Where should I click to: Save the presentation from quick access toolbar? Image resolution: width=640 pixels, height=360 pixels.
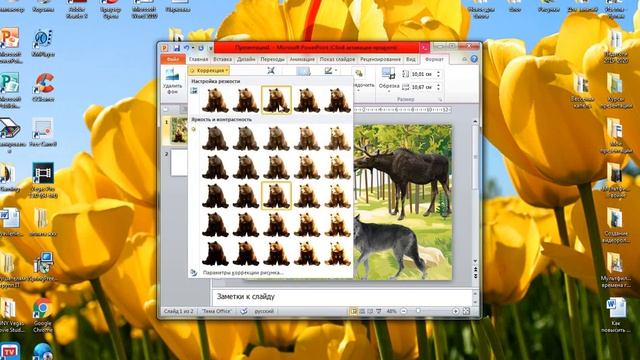(177, 48)
